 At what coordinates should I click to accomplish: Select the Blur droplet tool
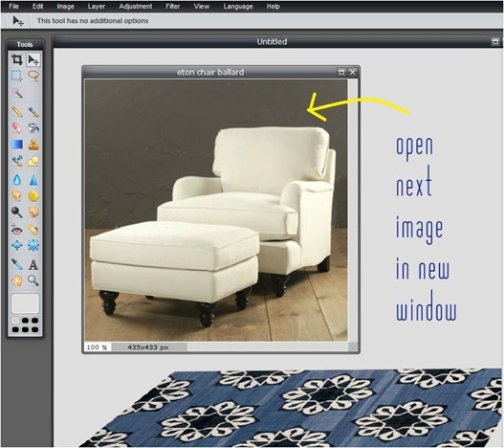coord(17,180)
